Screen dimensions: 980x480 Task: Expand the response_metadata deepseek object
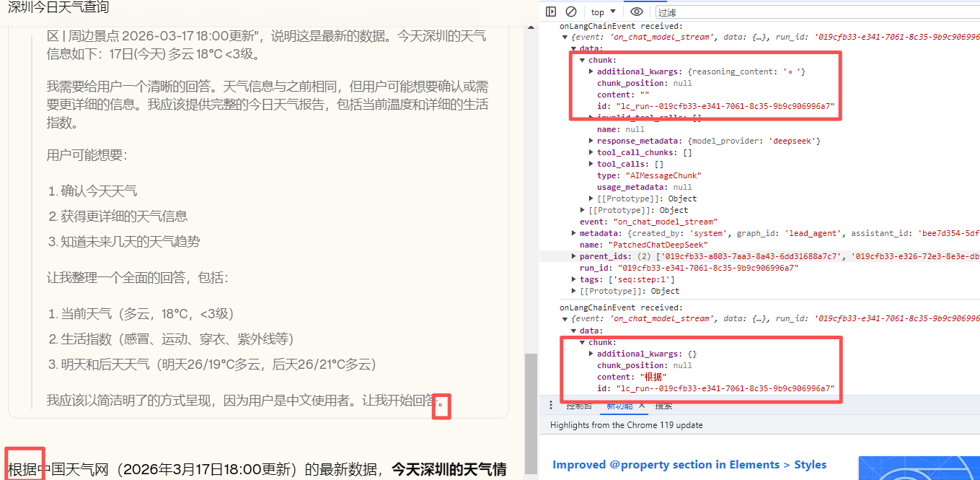pyautogui.click(x=591, y=141)
